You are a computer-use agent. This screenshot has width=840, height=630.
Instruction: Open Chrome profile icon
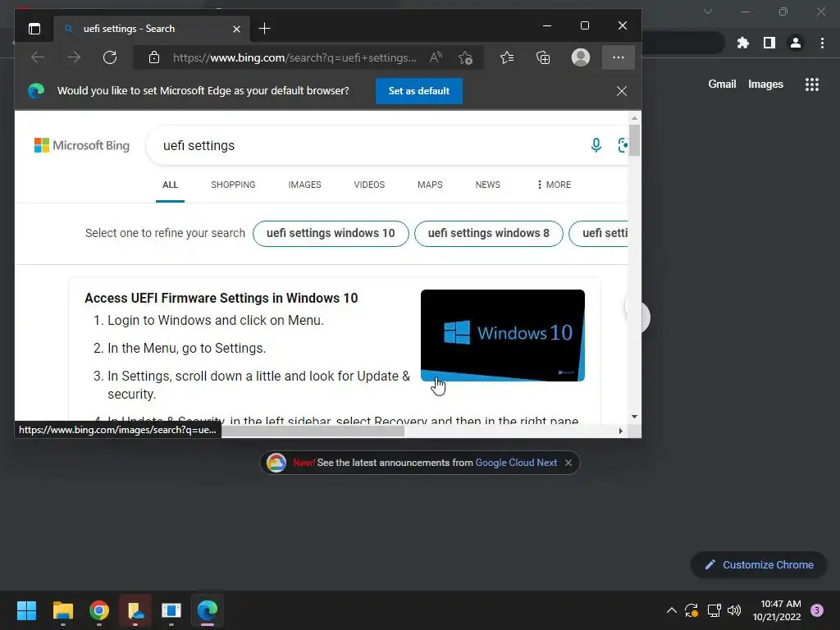pyautogui.click(x=796, y=43)
